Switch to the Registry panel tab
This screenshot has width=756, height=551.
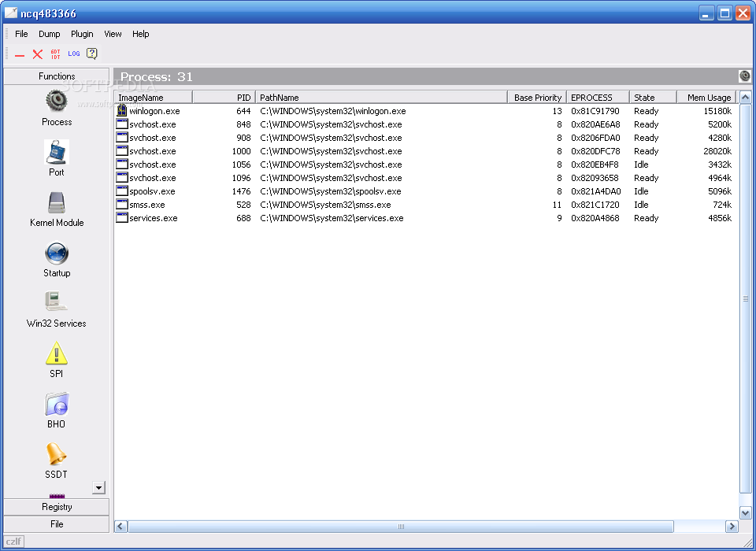(x=57, y=507)
